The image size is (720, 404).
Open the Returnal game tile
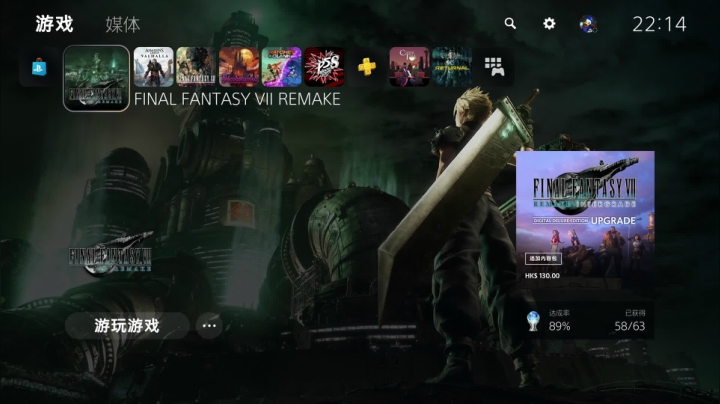tap(452, 67)
